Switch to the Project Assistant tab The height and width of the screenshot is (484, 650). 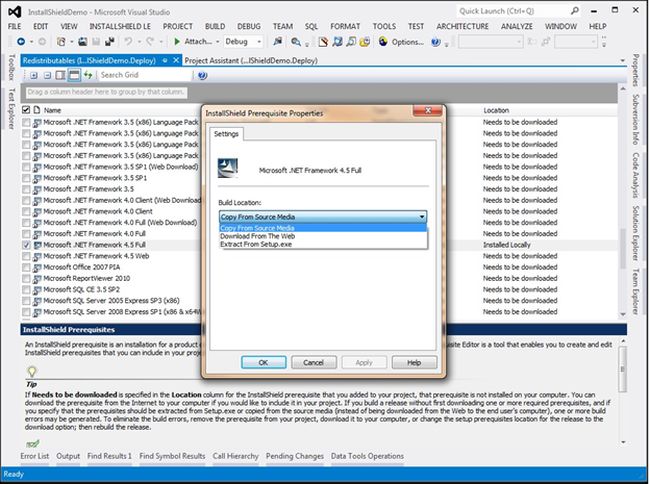(x=251, y=60)
